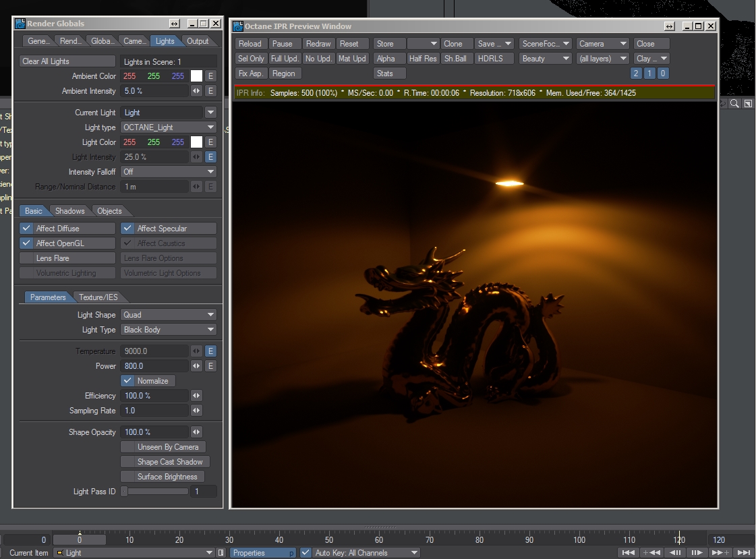Click the Temperature envelope E button
Screen dimensions: 756x559
210,351
